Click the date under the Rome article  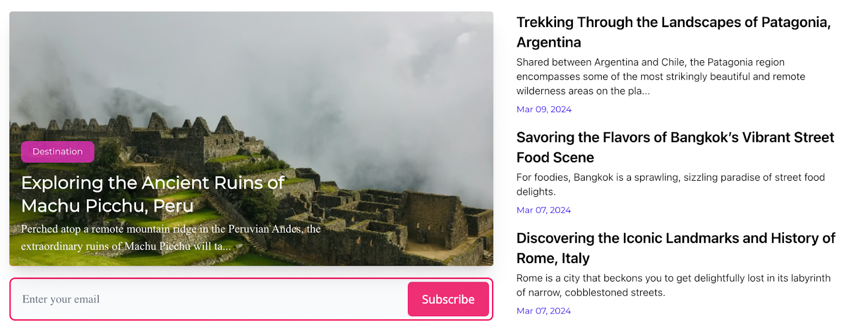(544, 311)
